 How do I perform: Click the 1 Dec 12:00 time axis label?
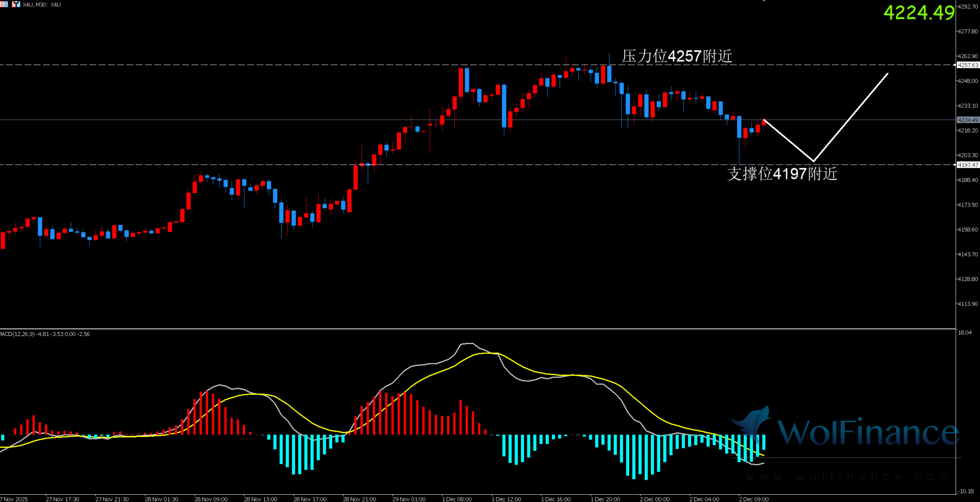(x=506, y=499)
